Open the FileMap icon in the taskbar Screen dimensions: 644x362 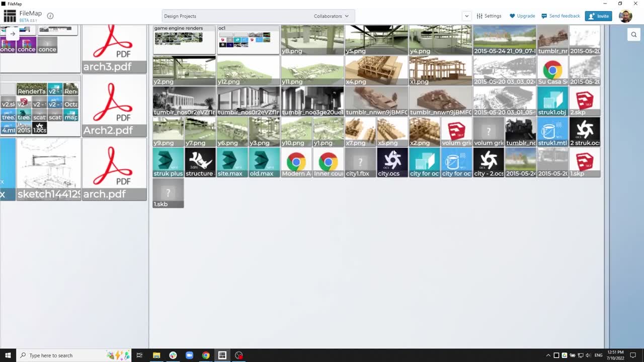click(x=222, y=355)
